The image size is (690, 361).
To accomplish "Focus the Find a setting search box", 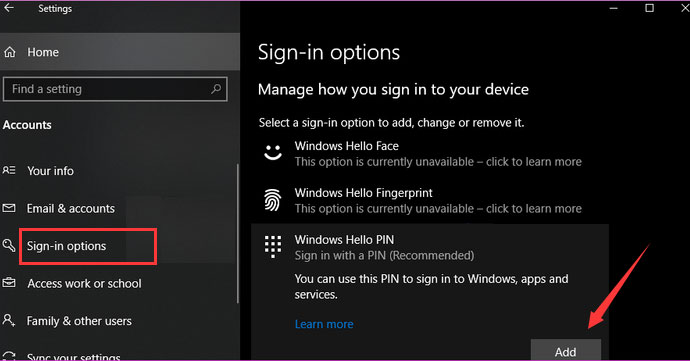I will [x=115, y=89].
